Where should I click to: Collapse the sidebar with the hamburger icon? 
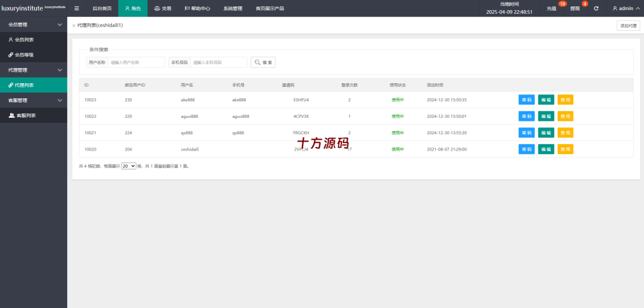coord(77,8)
